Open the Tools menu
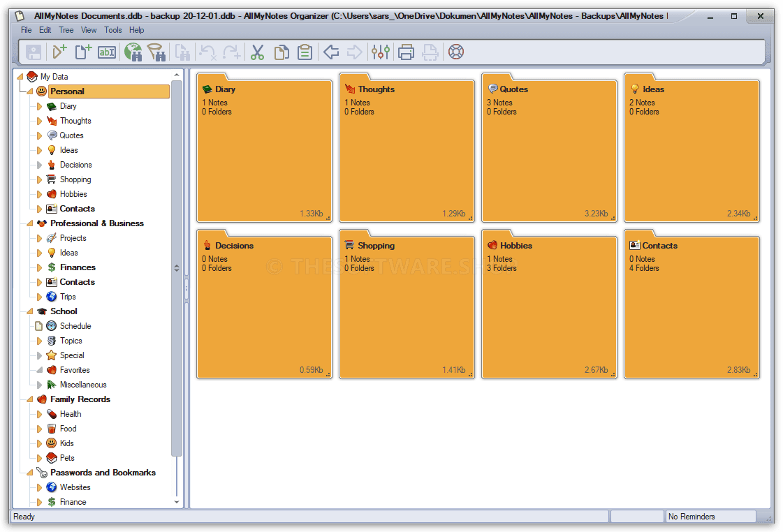 click(x=113, y=30)
